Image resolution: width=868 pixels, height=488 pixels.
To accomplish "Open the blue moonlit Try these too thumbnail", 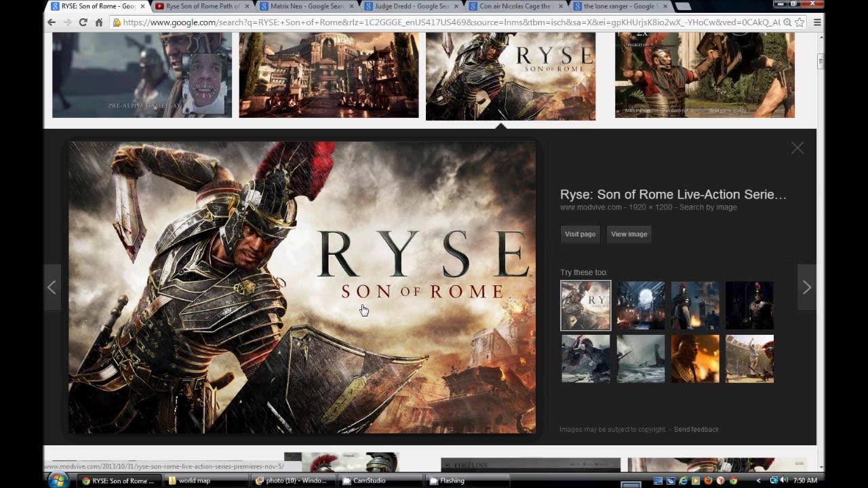I will click(641, 306).
